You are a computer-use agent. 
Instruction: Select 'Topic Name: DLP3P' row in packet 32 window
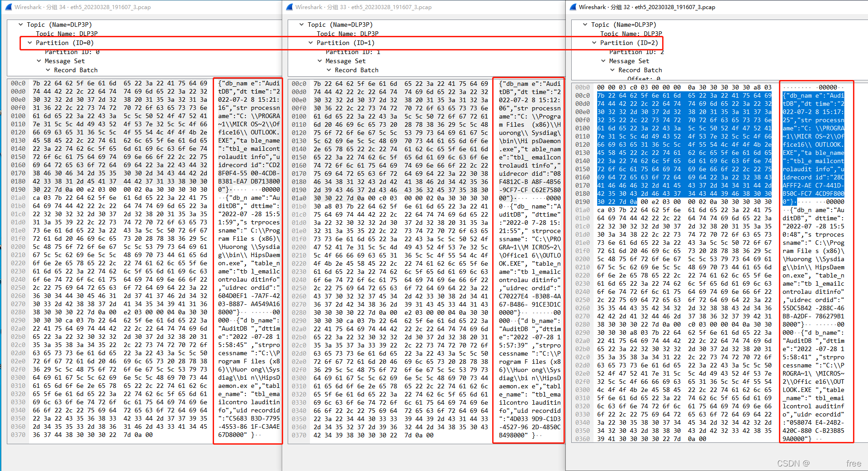pyautogui.click(x=631, y=34)
